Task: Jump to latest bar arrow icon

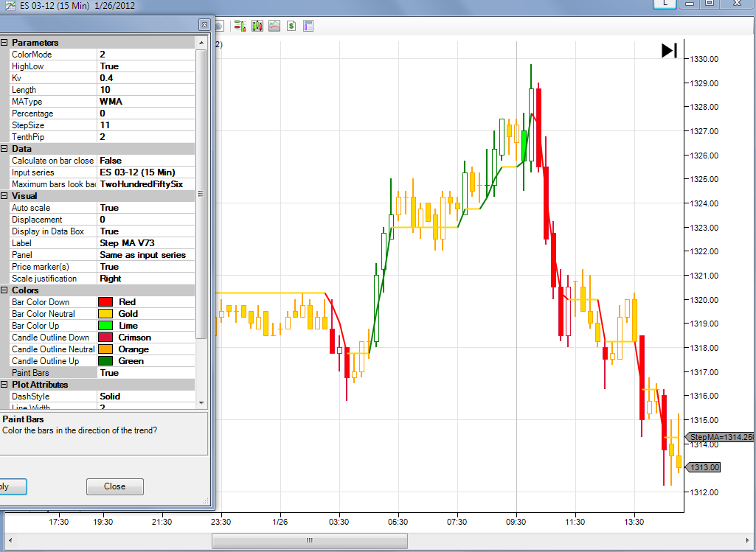Action: [x=669, y=50]
